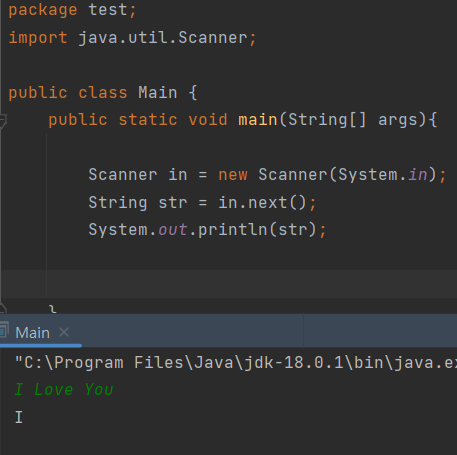Click 'String str = in.next();' line
The width and height of the screenshot is (457, 455).
[202, 202]
